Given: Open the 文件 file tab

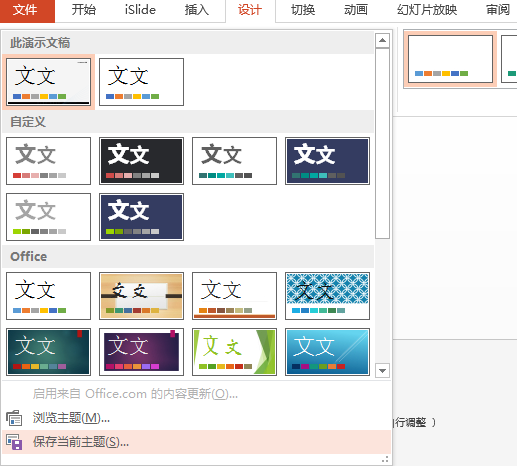Looking at the screenshot, I should click(x=27, y=11).
